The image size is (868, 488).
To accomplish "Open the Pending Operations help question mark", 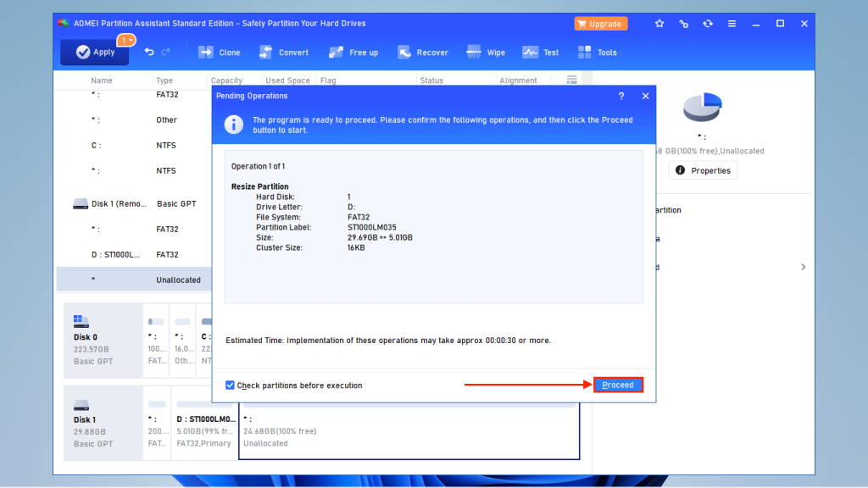I will tap(620, 96).
